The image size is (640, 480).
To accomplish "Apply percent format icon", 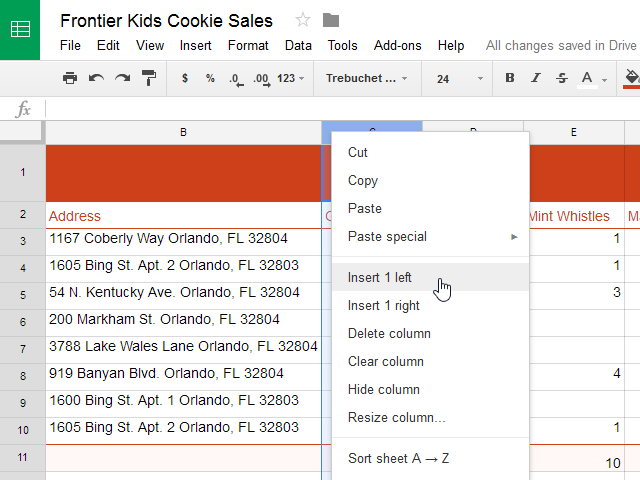I will (210, 78).
